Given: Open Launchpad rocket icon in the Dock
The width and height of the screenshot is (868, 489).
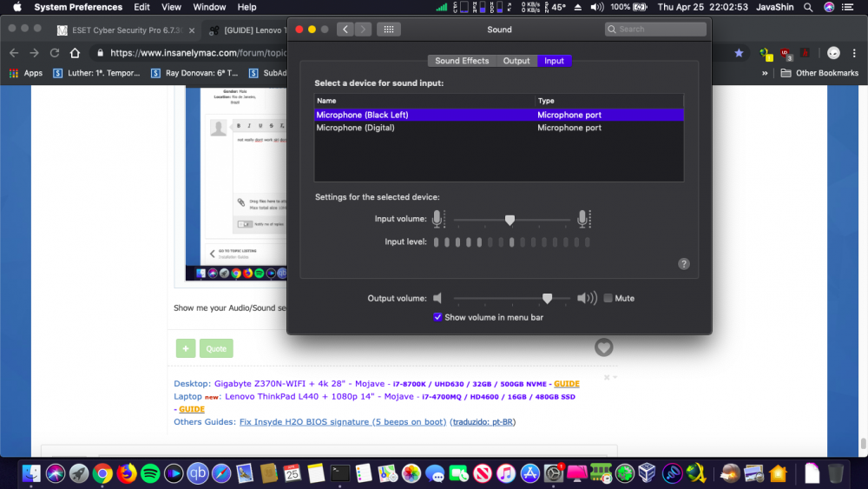Looking at the screenshot, I should (x=79, y=473).
